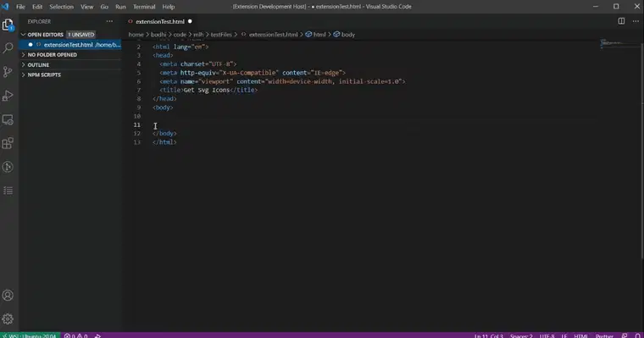This screenshot has width=644, height=338.
Task: Open the Remote Explorer view
Action: pyautogui.click(x=8, y=119)
